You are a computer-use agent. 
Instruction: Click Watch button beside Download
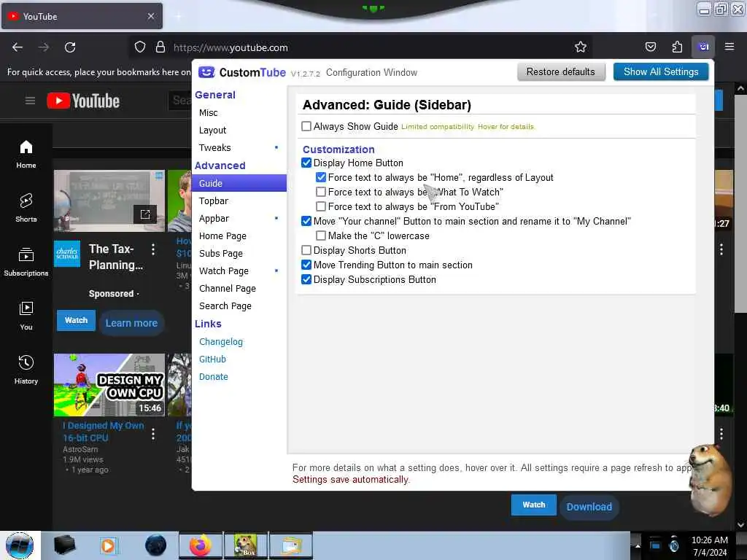533,505
